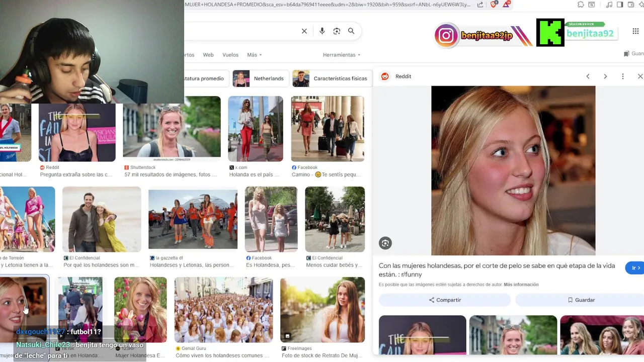The image size is (644, 362).
Task: Click the Reddit source logo icon
Action: pos(385,76)
